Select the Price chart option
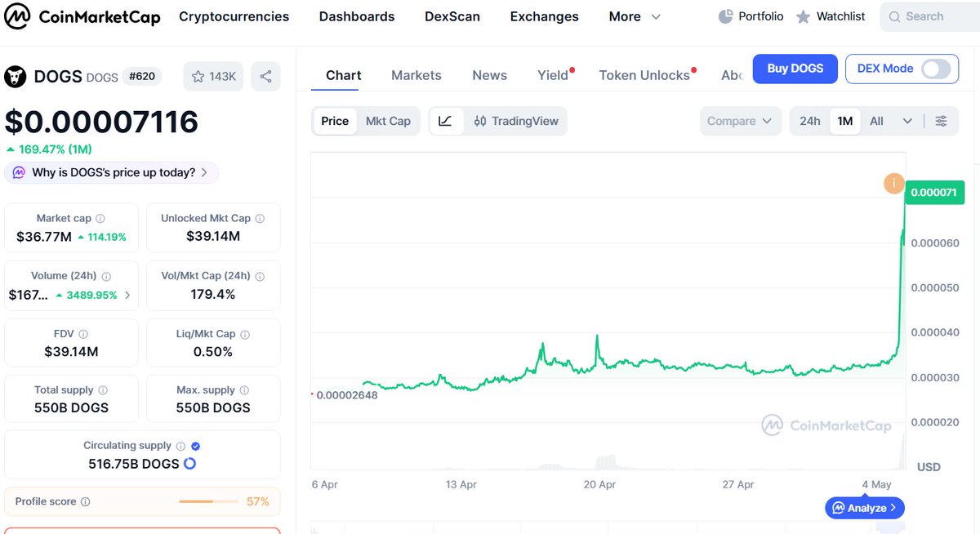Viewport: 980px width, 534px height. pyautogui.click(x=335, y=121)
